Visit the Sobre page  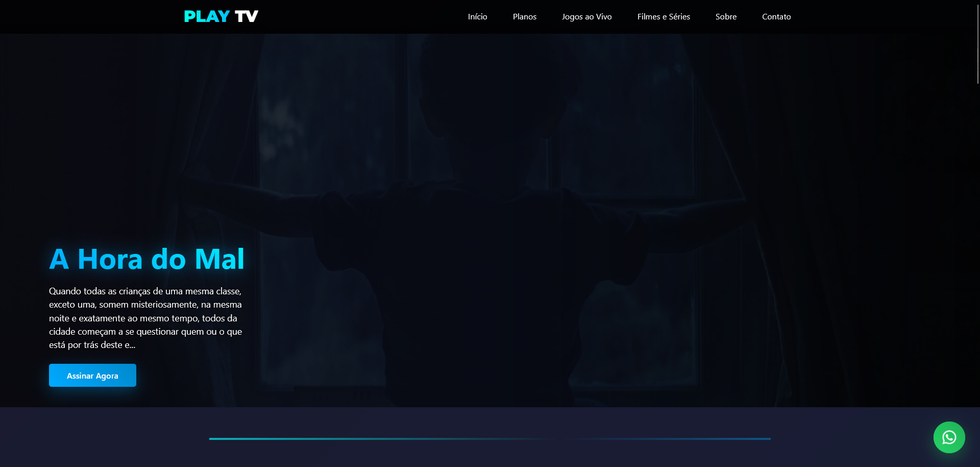[726, 16]
